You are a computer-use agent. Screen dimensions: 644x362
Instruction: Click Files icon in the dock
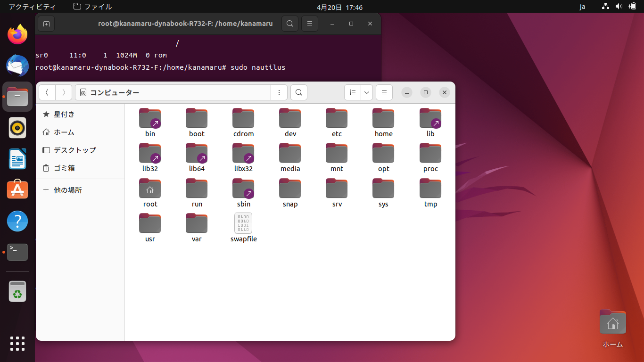coord(17,97)
